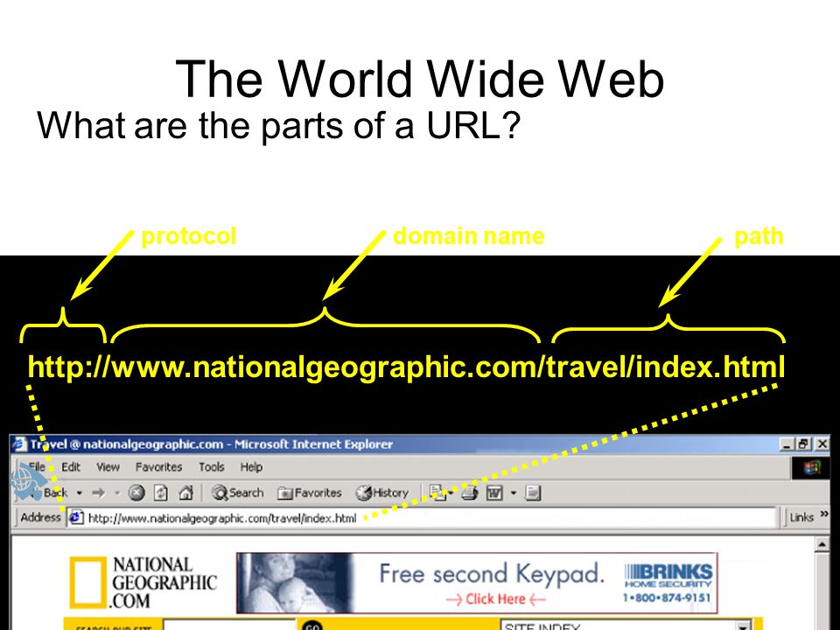Viewport: 840px width, 630px height.
Task: Click the address bar URL field
Action: tap(422, 517)
